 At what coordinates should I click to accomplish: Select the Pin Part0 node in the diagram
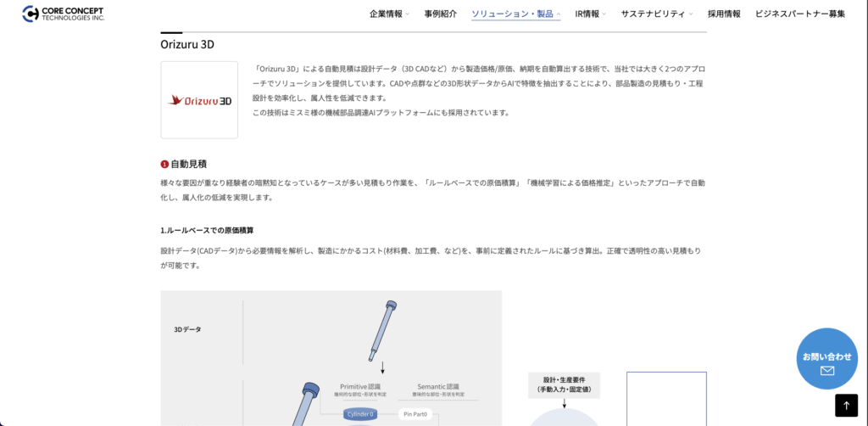[x=415, y=414]
